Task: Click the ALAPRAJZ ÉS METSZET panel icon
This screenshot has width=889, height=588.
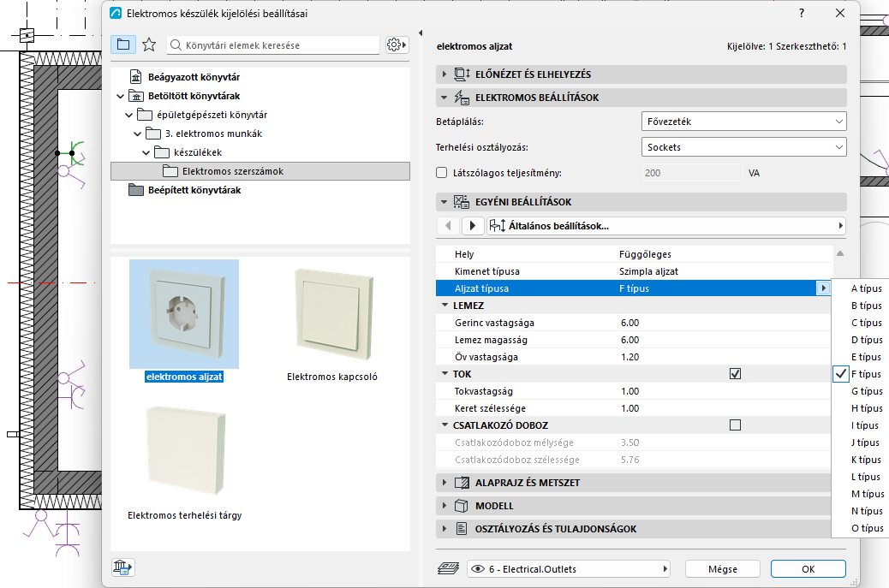Action: pos(462,483)
